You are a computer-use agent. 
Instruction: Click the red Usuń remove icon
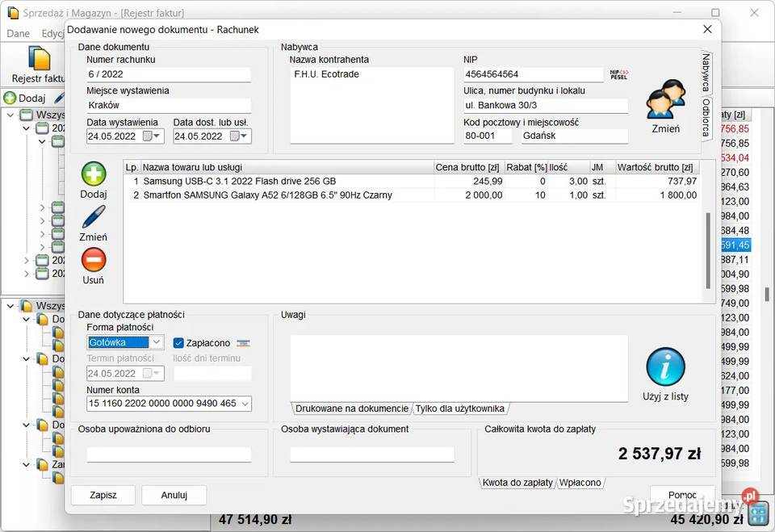click(x=94, y=260)
